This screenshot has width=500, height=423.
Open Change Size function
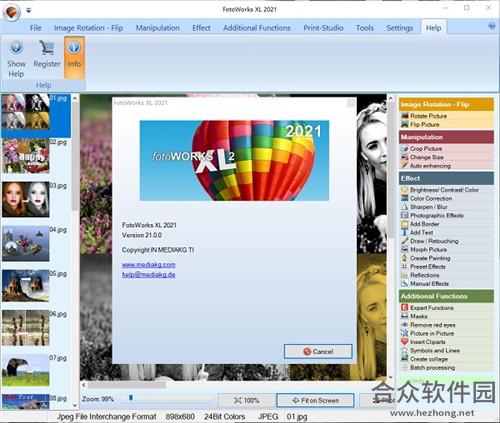[426, 157]
